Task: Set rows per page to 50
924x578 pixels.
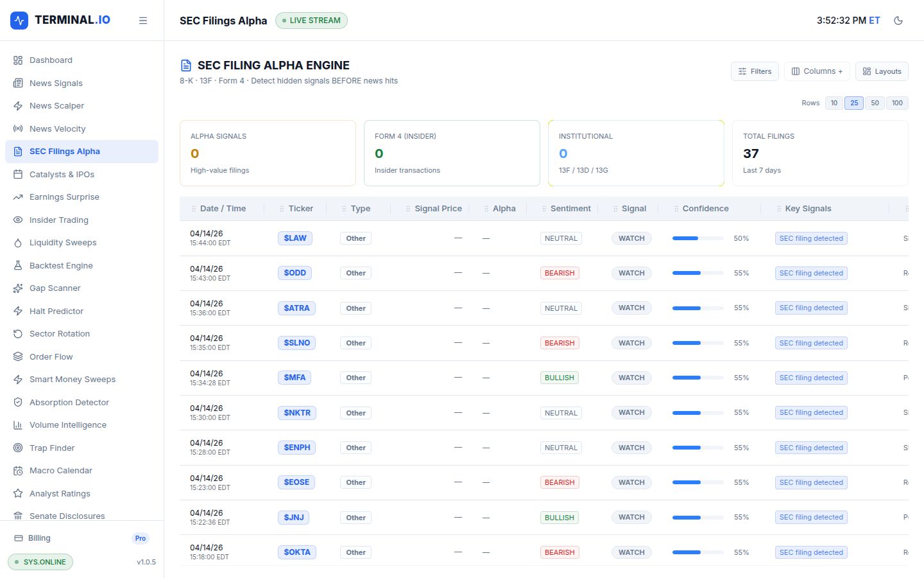Action: click(x=875, y=103)
